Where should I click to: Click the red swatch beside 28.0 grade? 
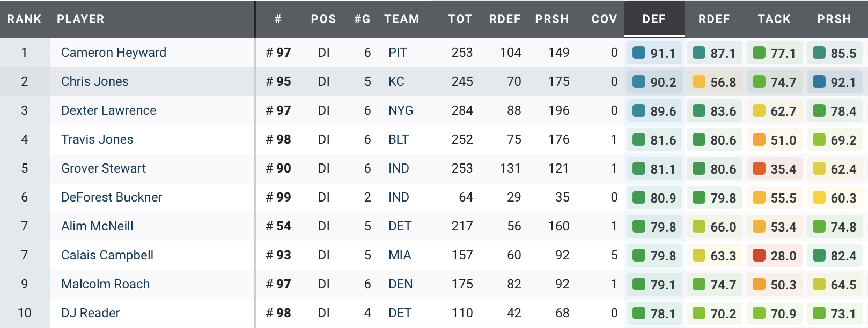click(759, 255)
